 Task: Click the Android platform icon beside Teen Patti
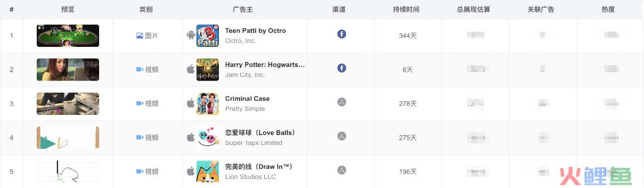coord(191,35)
